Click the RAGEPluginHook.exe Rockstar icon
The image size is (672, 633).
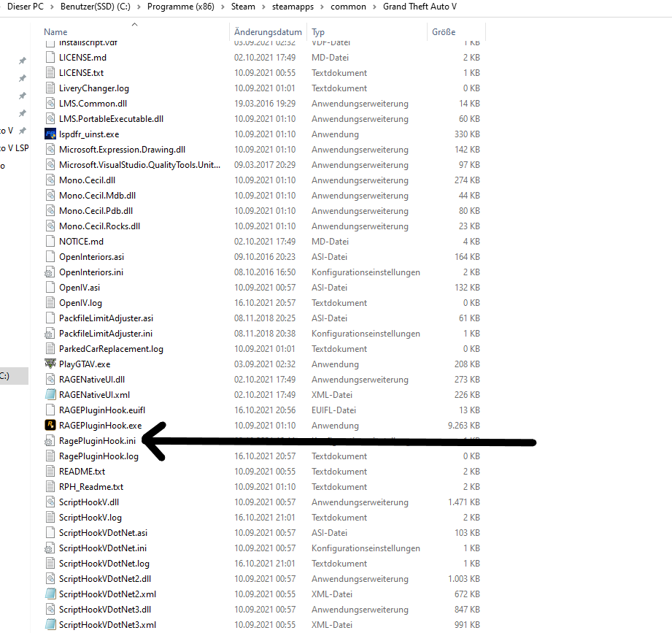pyautogui.click(x=50, y=426)
